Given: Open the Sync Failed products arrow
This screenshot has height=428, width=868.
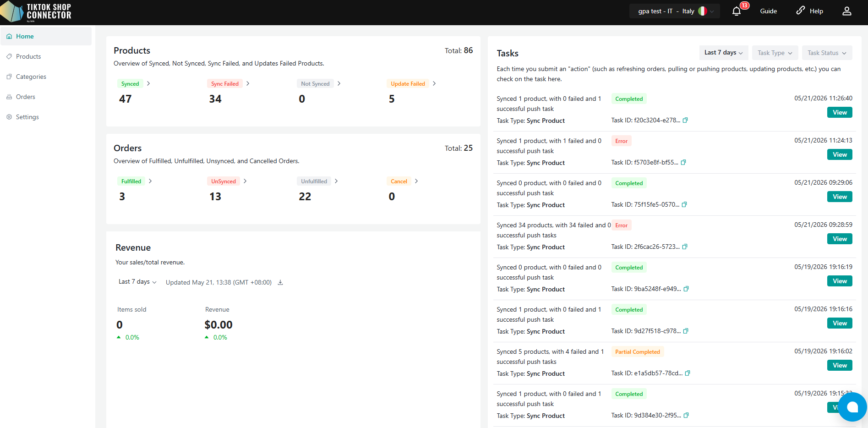Looking at the screenshot, I should tap(248, 83).
